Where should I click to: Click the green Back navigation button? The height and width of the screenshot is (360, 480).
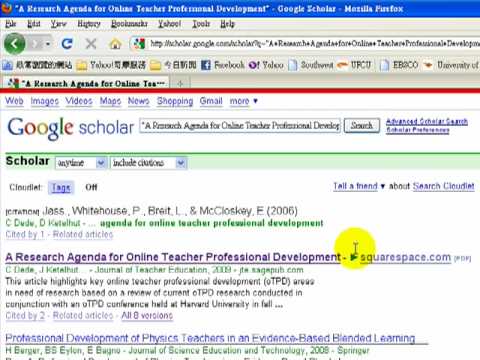click(x=14, y=44)
